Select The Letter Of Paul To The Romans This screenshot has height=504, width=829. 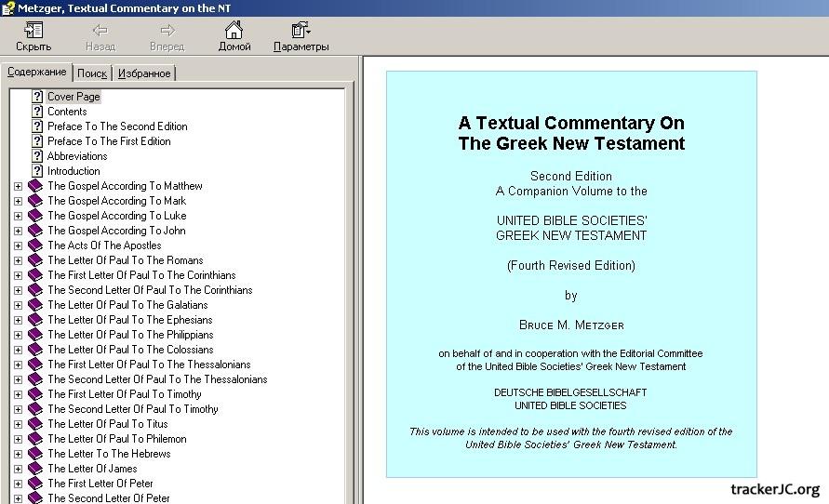(x=125, y=260)
